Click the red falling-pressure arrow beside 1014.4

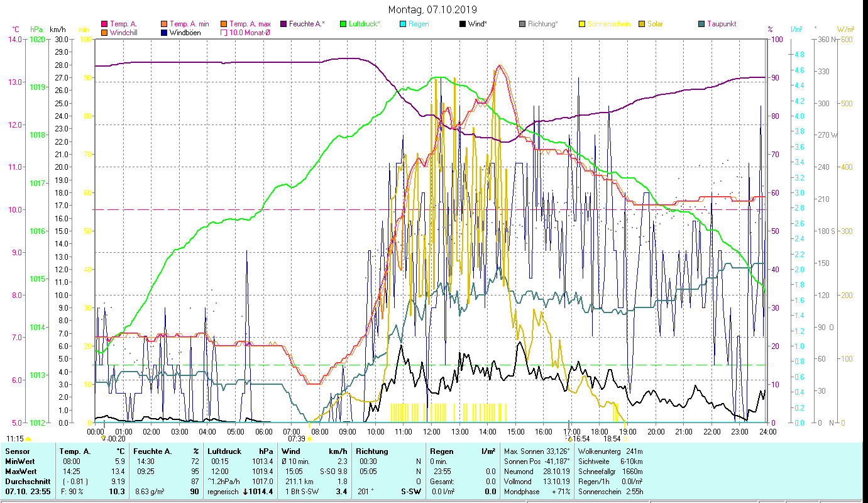click(245, 492)
